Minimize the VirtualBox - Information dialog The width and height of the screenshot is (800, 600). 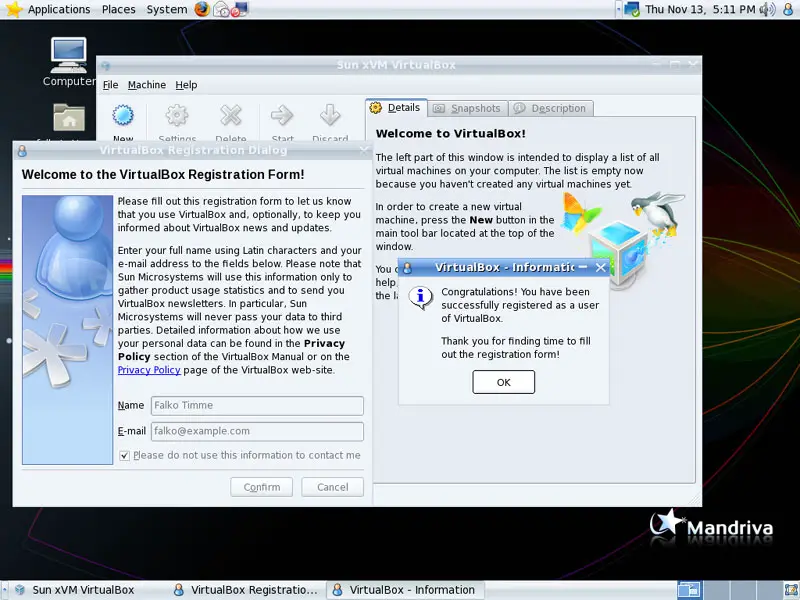[x=583, y=267]
